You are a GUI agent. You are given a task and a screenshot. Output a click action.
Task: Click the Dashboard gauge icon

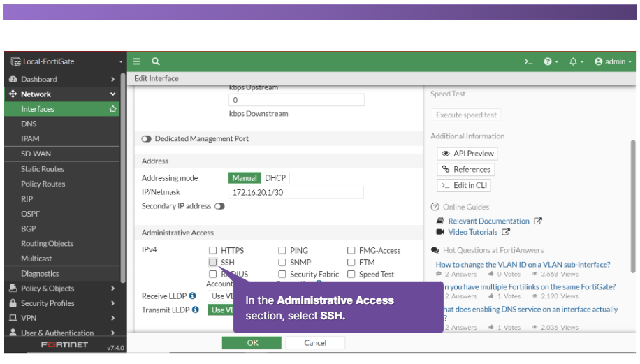coord(13,79)
